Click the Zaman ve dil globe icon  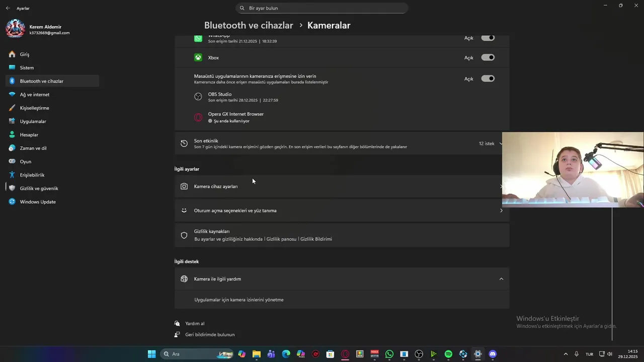(x=12, y=148)
